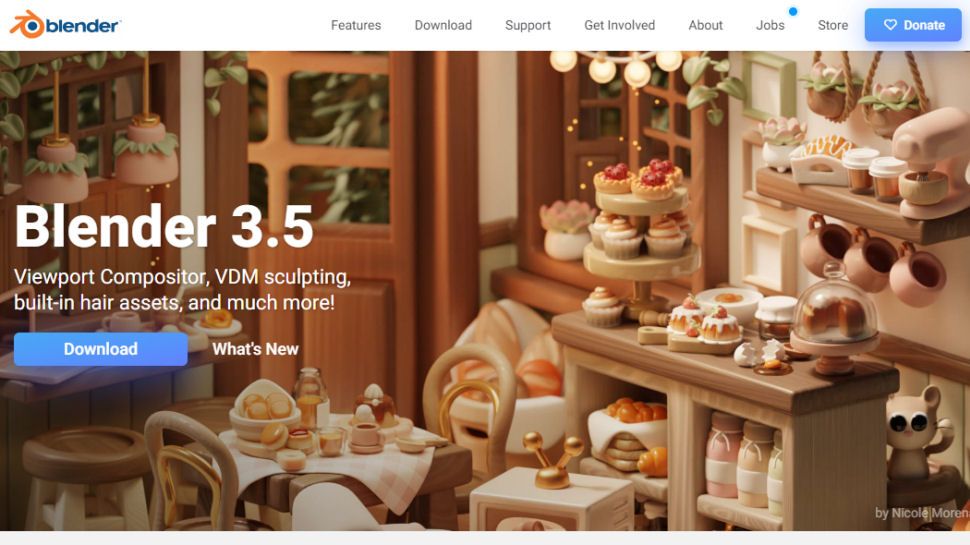Open the Get Involved section
The height and width of the screenshot is (545, 970).
(619, 25)
